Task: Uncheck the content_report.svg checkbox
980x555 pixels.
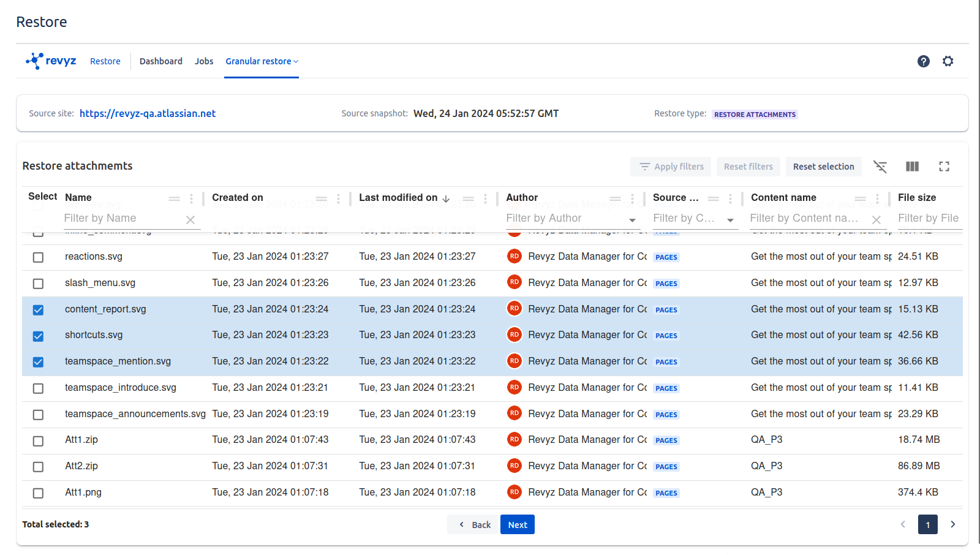Action: (38, 310)
